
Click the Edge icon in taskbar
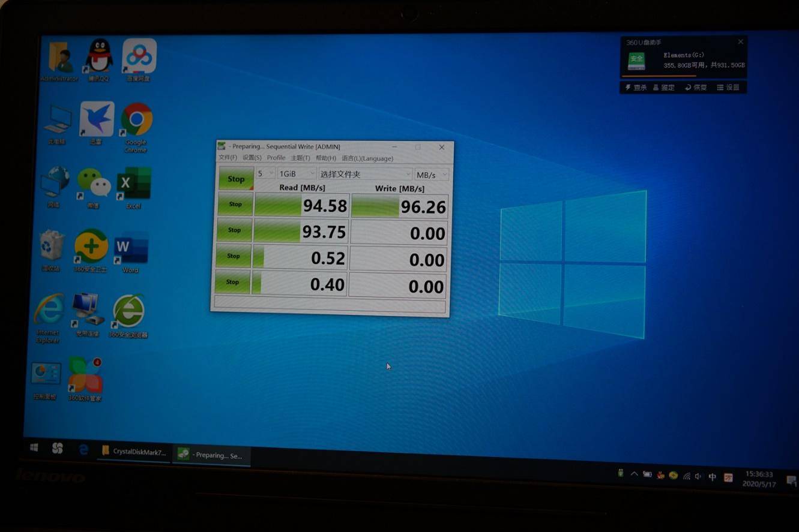[x=83, y=449]
